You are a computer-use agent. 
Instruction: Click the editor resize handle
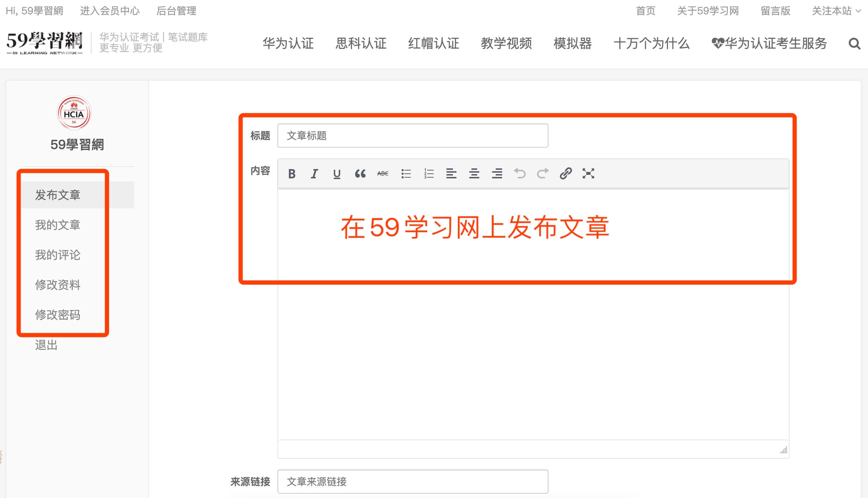tap(783, 450)
